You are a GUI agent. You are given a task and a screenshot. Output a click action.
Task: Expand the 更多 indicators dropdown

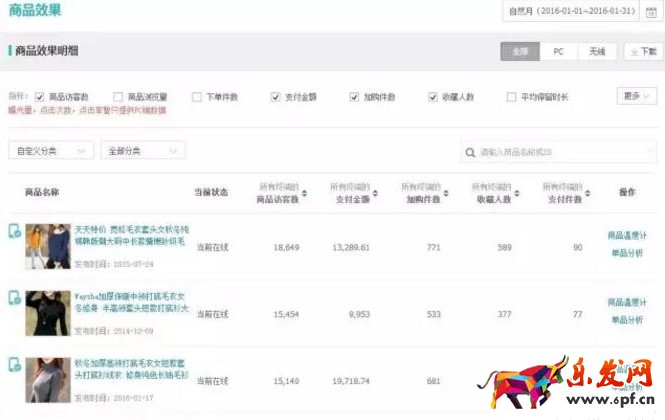point(635,96)
